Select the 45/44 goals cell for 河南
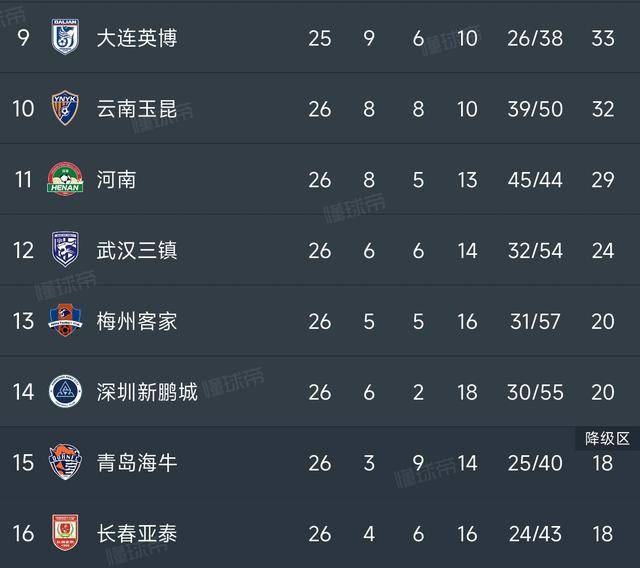 pos(535,180)
